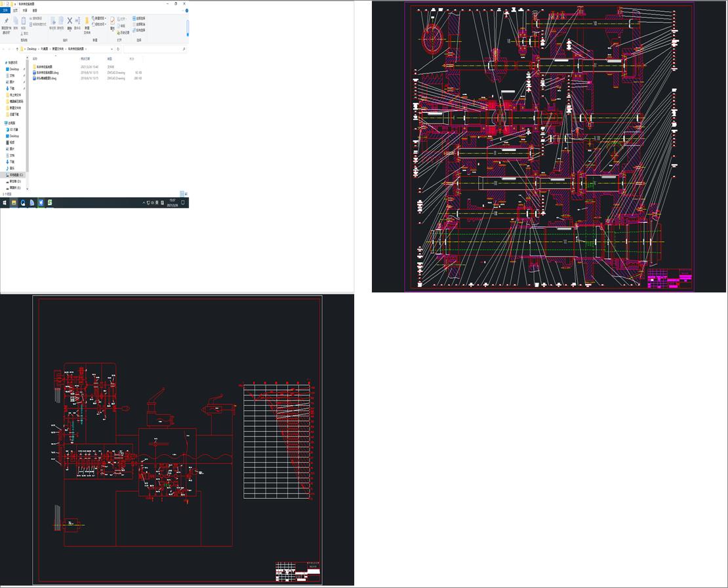Switch to the Share ribbon tab
The height and width of the screenshot is (588, 728).
25,10
